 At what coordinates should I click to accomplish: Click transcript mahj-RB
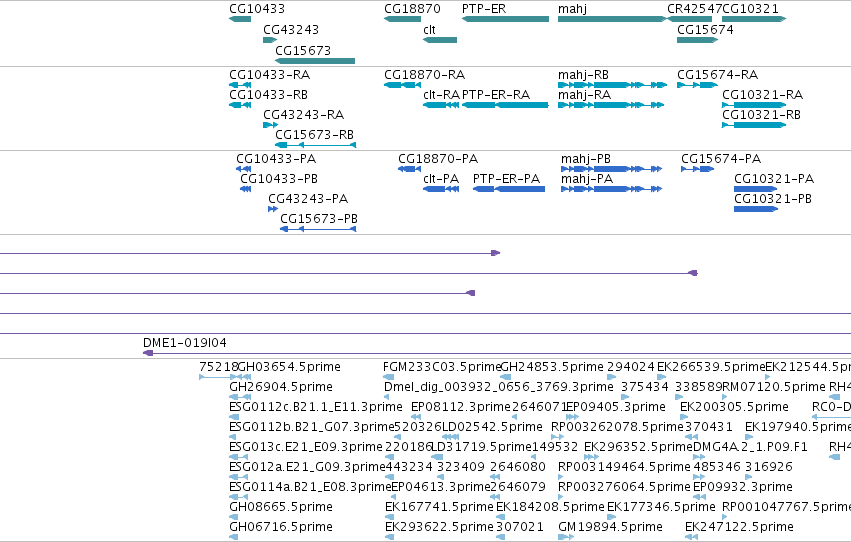pyautogui.click(x=612, y=85)
